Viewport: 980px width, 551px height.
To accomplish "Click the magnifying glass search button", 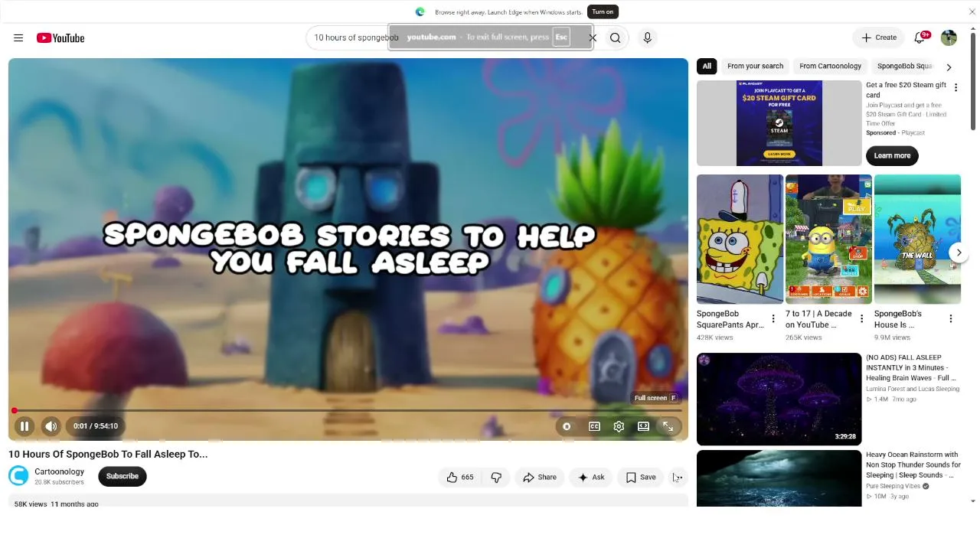I will click(x=616, y=37).
